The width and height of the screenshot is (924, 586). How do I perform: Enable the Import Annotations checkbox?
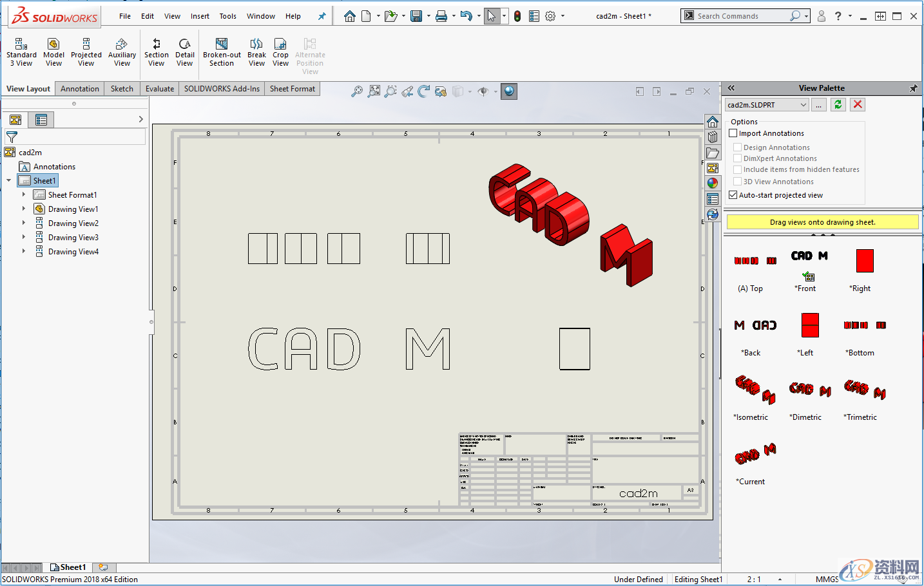point(733,133)
